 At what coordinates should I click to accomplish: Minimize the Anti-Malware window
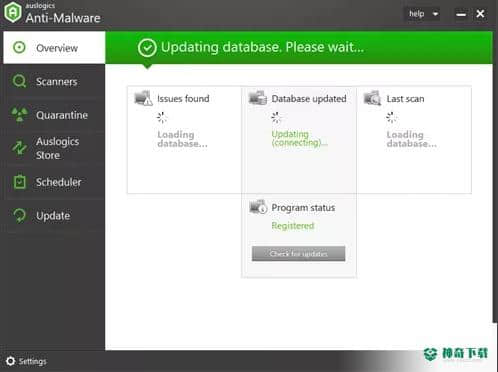461,14
